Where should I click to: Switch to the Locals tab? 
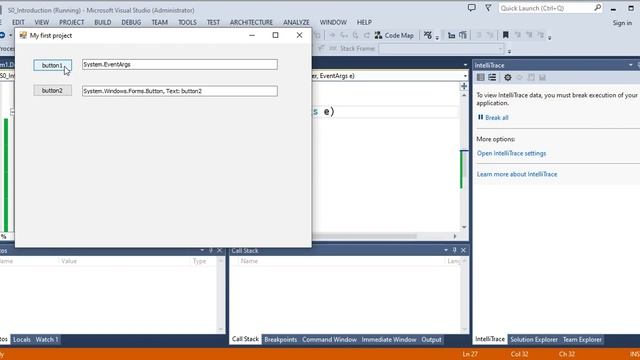(22, 340)
